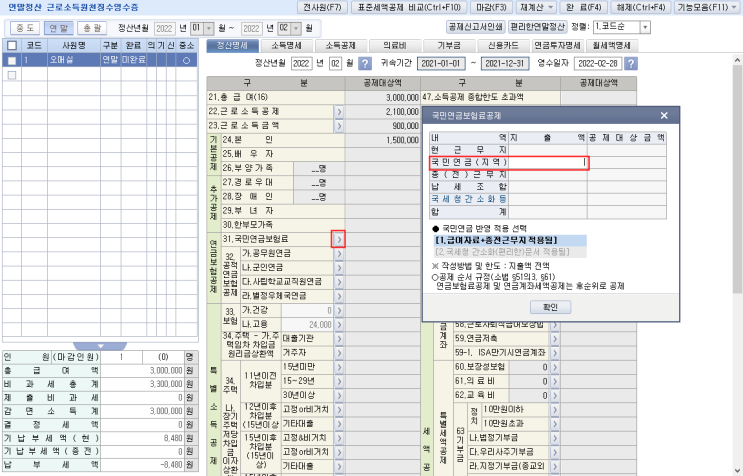Image resolution: width=743 pixels, height=476 pixels.
Task: Open detail arrow for 대출기관 row
Action: click(339, 339)
